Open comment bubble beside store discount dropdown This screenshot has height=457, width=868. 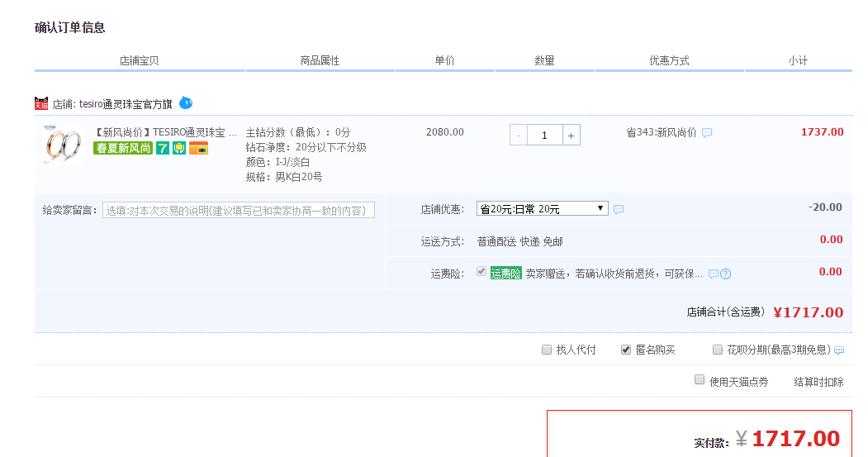619,209
